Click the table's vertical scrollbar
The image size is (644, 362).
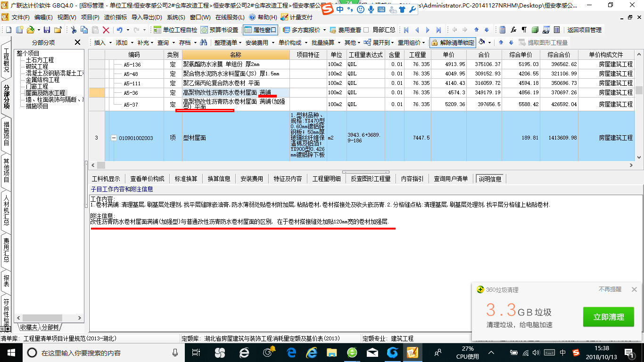[x=639, y=106]
